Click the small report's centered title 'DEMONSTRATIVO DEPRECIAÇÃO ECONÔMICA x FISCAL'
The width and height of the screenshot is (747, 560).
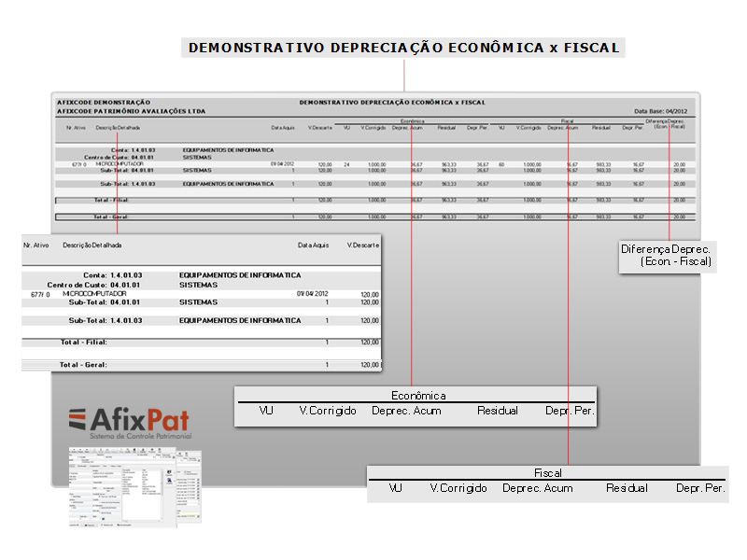click(392, 103)
